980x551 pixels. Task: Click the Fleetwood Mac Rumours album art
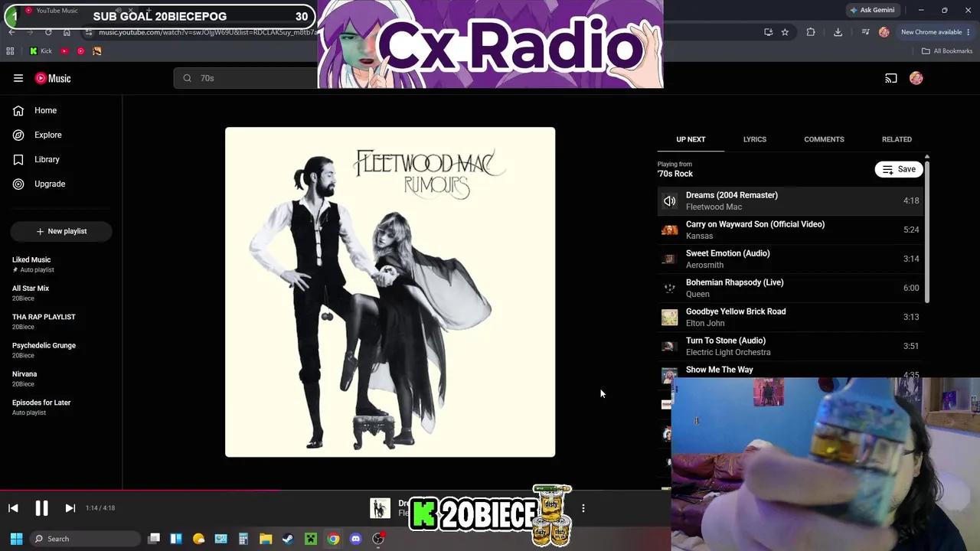[x=390, y=292]
